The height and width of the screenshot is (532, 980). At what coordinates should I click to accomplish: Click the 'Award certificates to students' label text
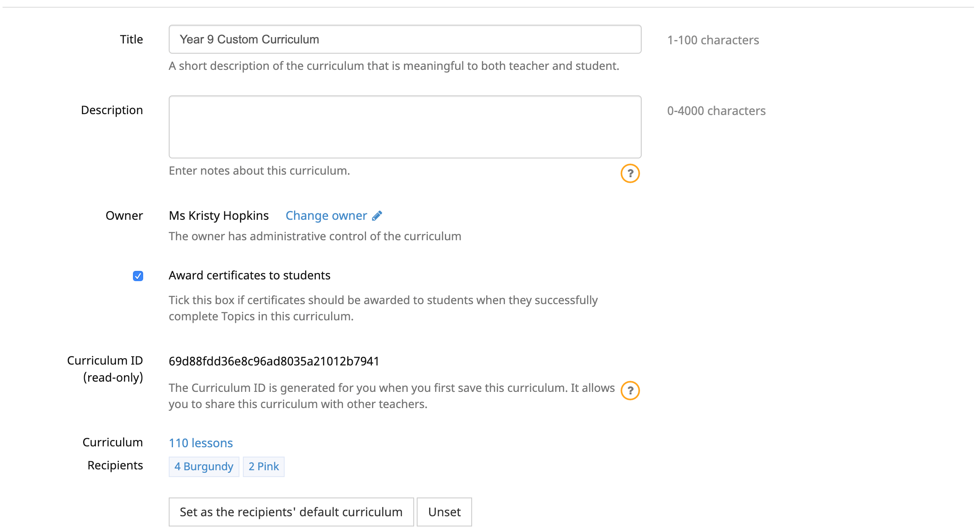pos(249,276)
